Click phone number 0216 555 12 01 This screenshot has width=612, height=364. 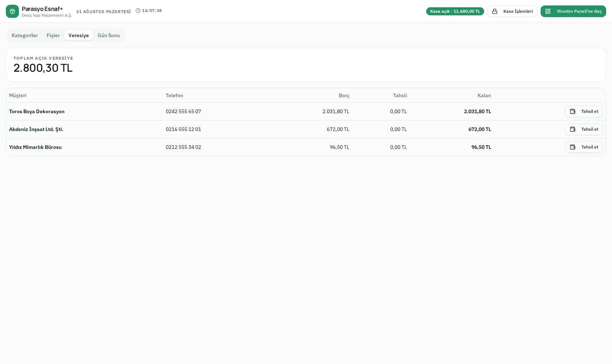coord(183,129)
